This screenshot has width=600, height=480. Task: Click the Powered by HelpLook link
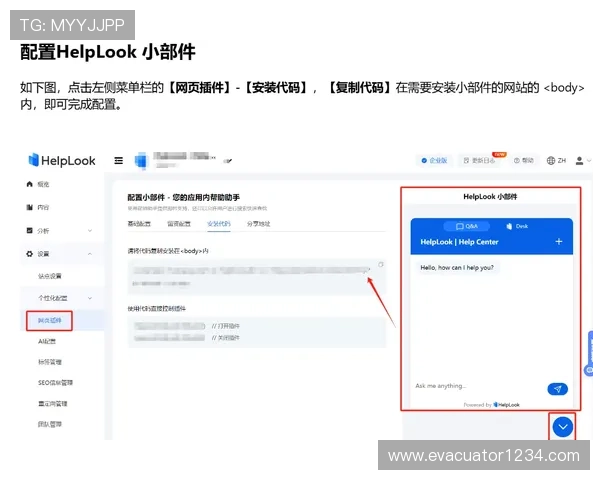click(x=491, y=405)
